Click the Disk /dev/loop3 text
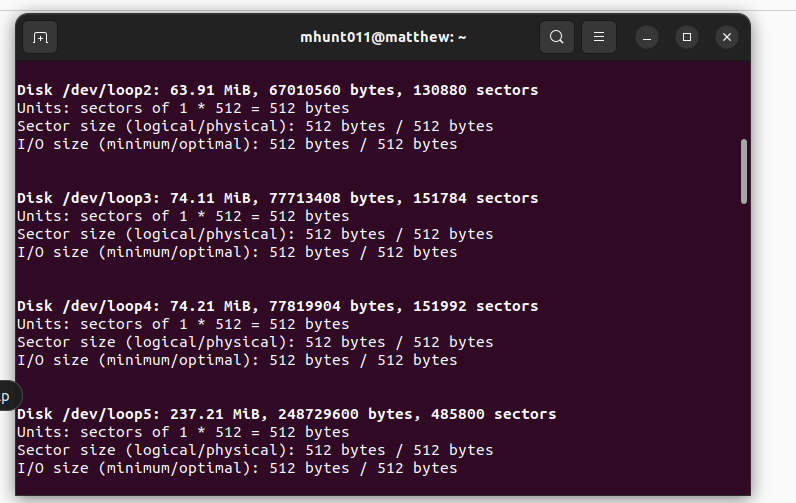Screen dimensions: 796x503 click(88, 198)
